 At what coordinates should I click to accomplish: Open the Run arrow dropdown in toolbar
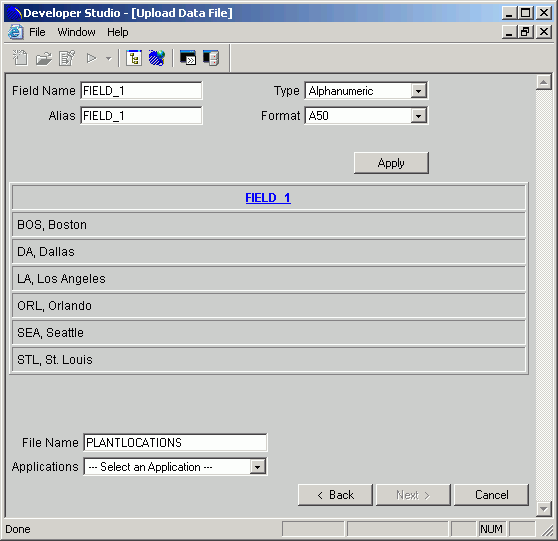[109, 58]
